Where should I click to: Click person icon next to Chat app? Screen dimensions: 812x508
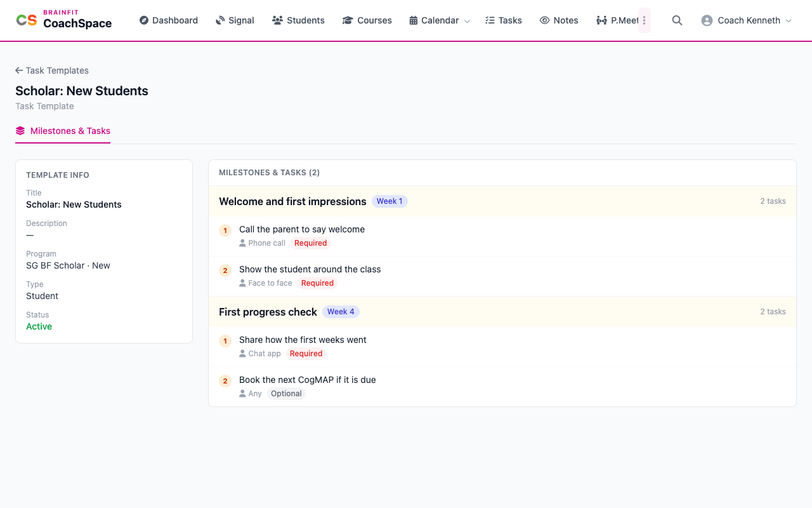(242, 354)
